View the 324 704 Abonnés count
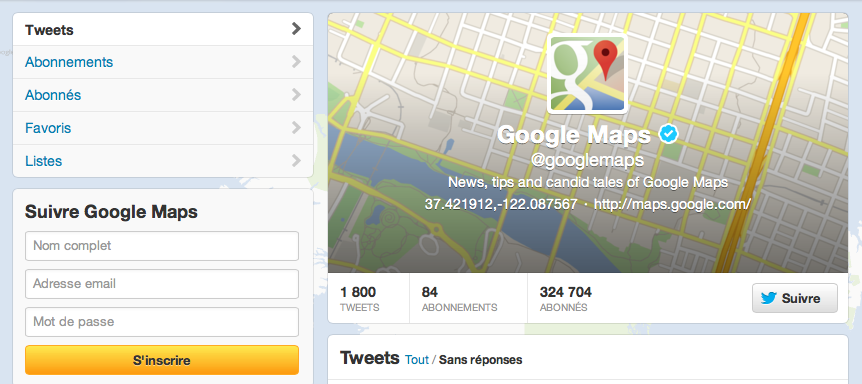Viewport: 862px width, 384px height. click(566, 298)
